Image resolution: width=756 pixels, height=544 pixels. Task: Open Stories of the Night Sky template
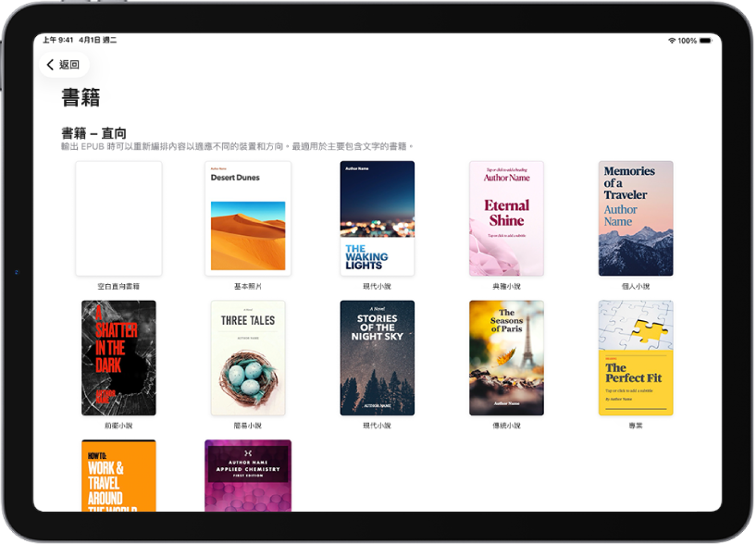point(377,358)
